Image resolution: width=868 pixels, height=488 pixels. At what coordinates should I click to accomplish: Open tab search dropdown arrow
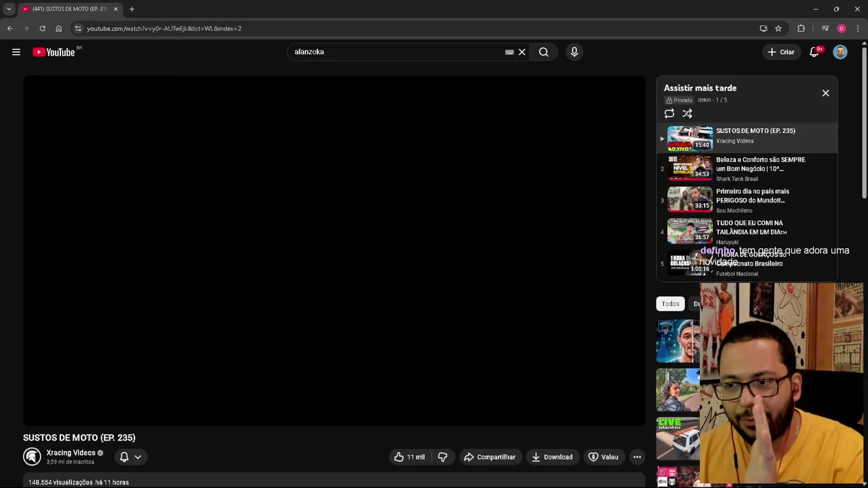[9, 9]
